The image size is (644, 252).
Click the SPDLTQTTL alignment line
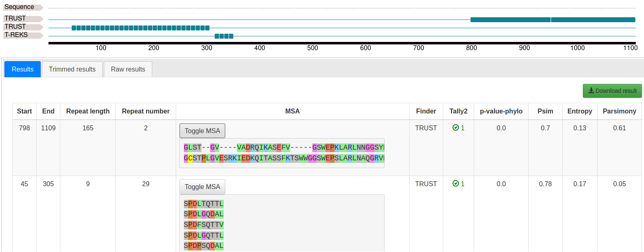click(204, 203)
